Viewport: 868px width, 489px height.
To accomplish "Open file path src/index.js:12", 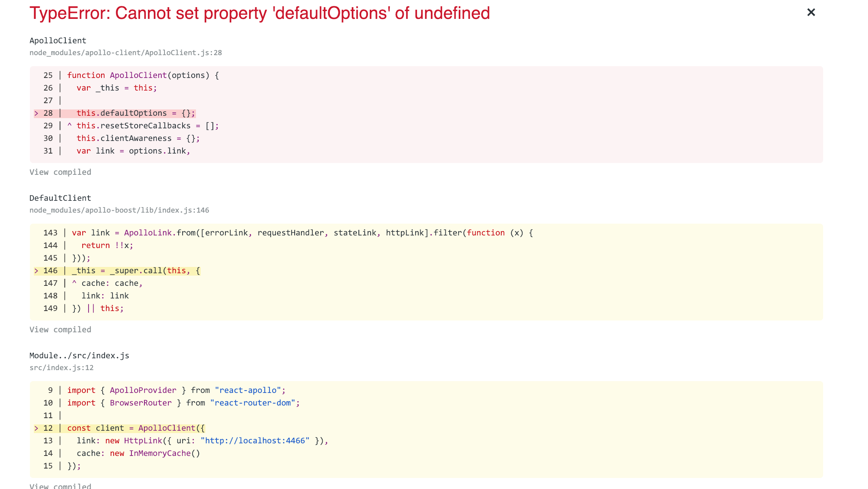I will pos(61,368).
